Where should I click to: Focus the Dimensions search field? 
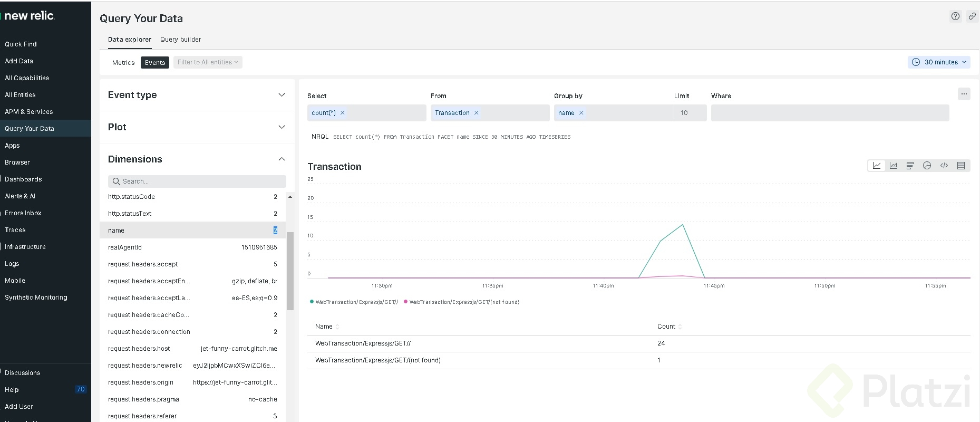click(197, 181)
